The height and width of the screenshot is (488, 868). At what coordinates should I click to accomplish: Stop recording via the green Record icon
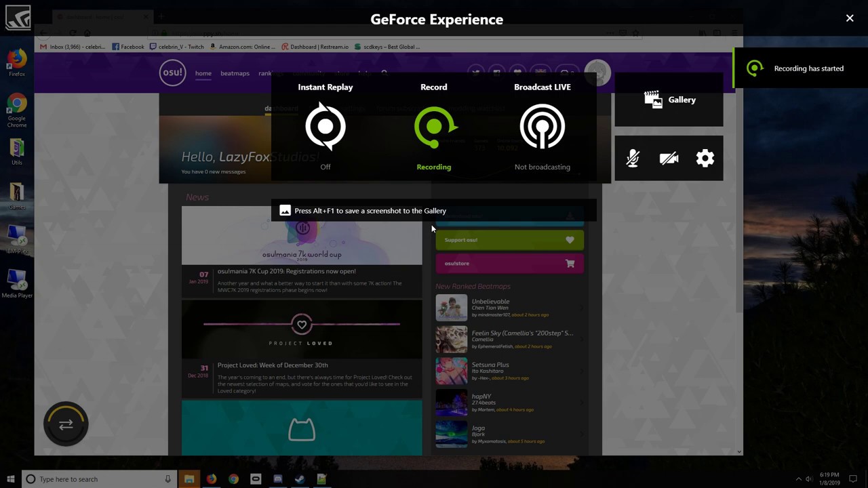point(434,127)
